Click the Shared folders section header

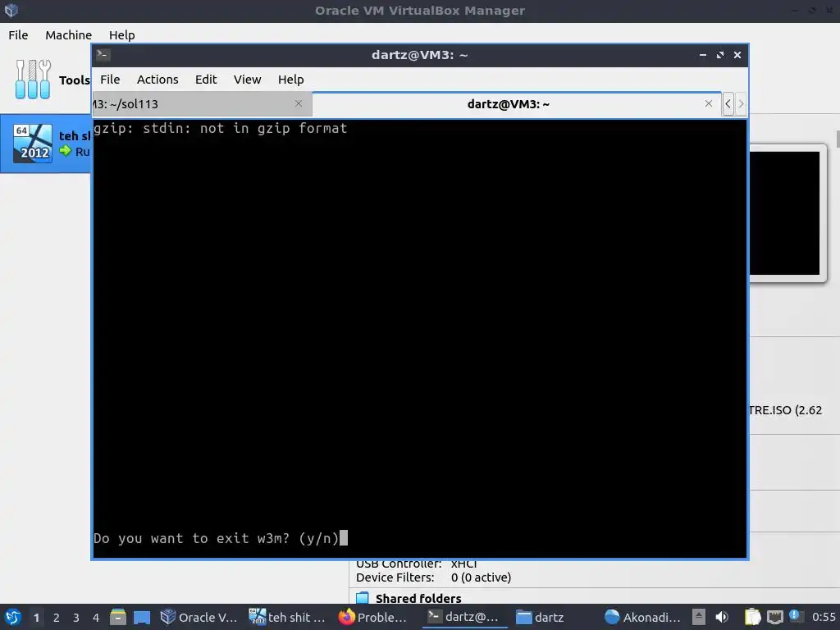tap(418, 598)
